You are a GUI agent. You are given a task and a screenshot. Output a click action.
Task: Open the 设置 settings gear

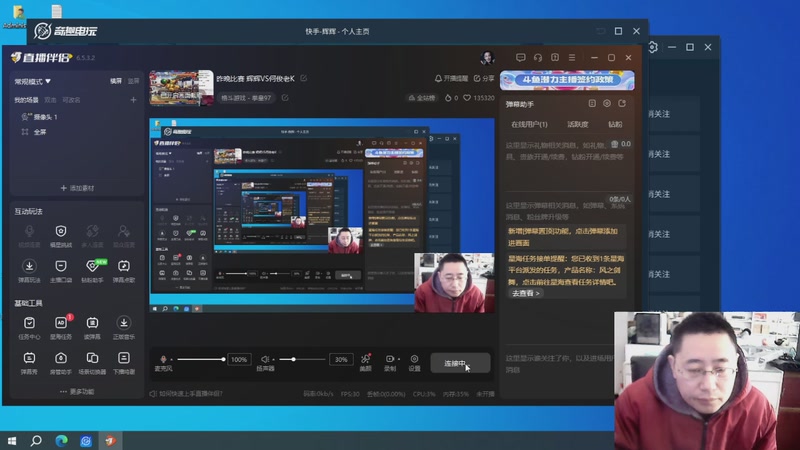(414, 363)
